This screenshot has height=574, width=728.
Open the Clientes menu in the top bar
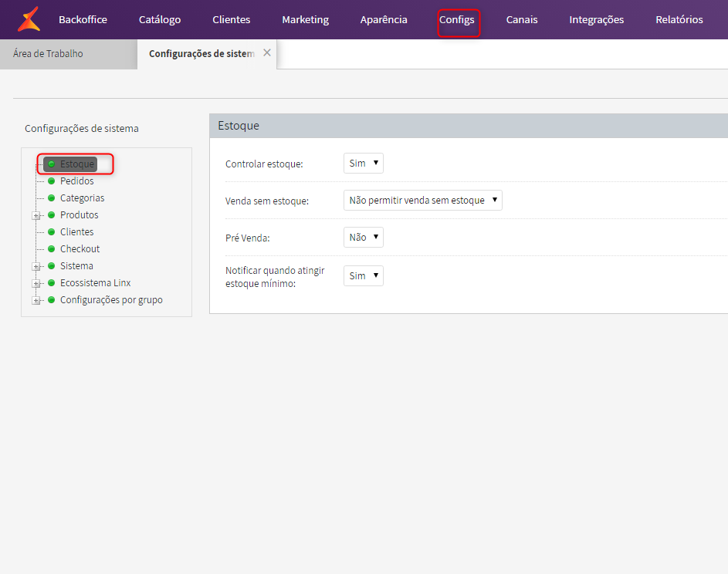[x=231, y=19]
